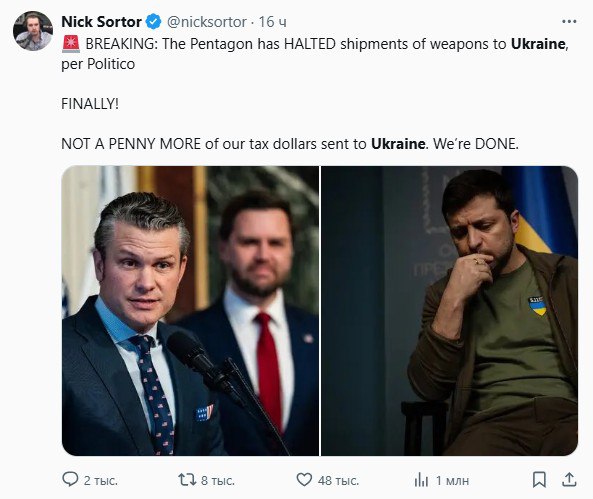This screenshot has width=593, height=499.
Task: Open the @nicksortor handle link
Action: 207,22
